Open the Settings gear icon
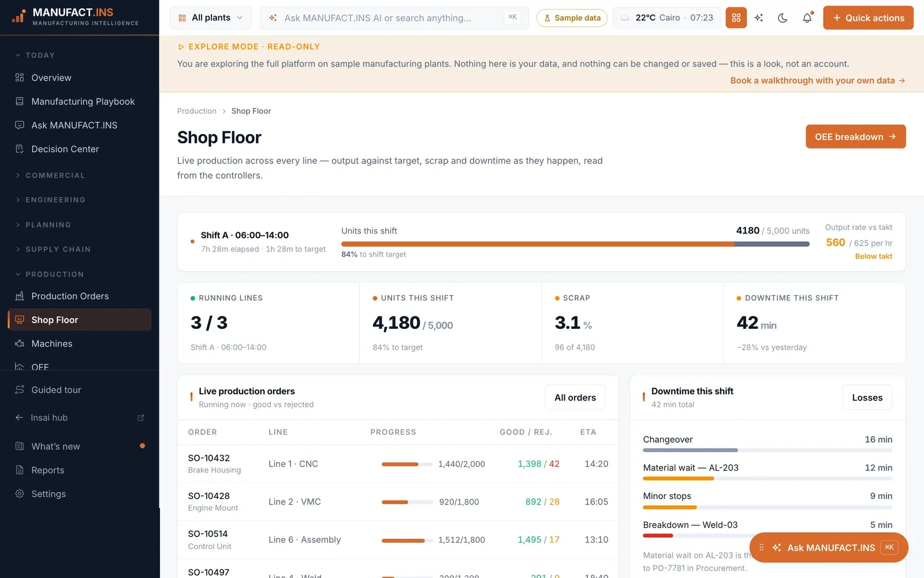Viewport: 924px width, 578px height. (20, 494)
